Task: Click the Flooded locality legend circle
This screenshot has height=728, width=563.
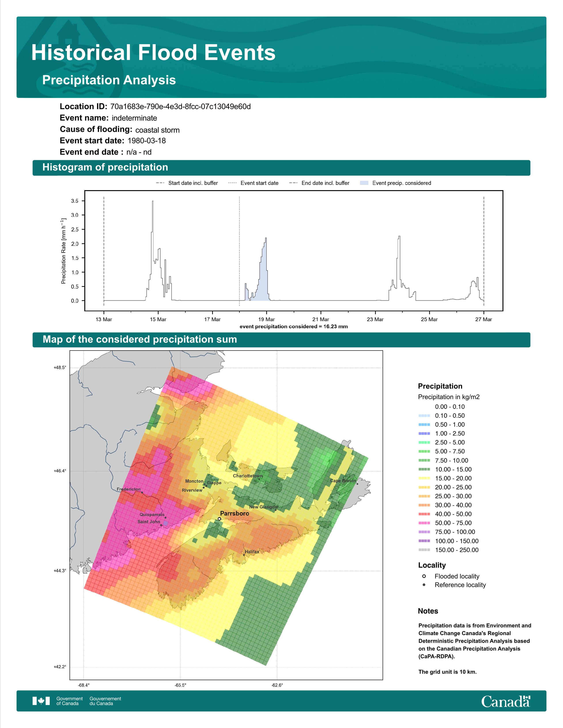Action: [424, 576]
